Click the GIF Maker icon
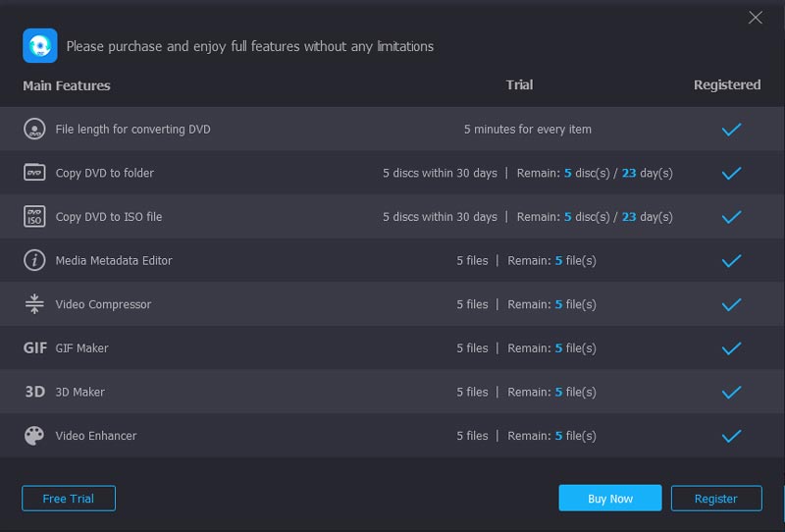 35,347
